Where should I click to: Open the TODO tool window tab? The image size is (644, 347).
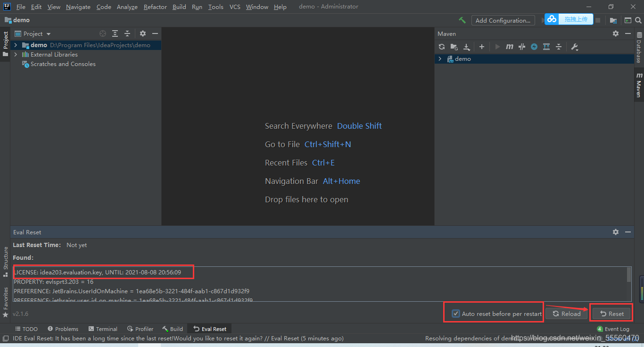click(26, 329)
